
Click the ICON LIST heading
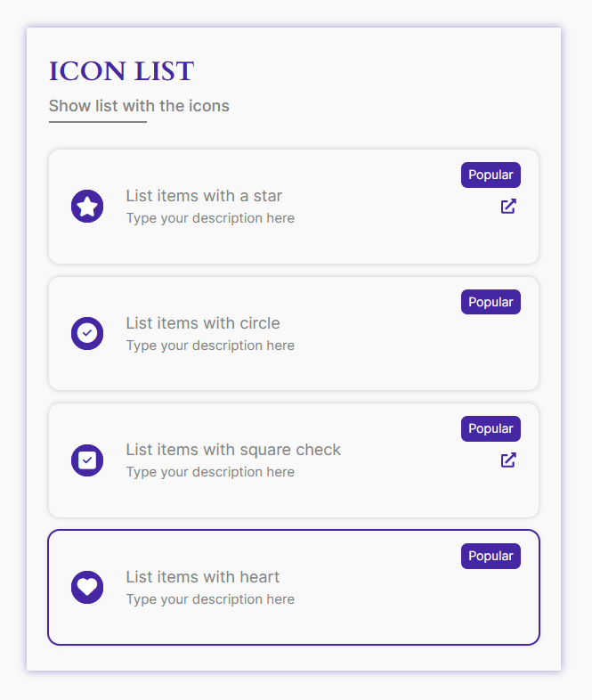coord(121,71)
